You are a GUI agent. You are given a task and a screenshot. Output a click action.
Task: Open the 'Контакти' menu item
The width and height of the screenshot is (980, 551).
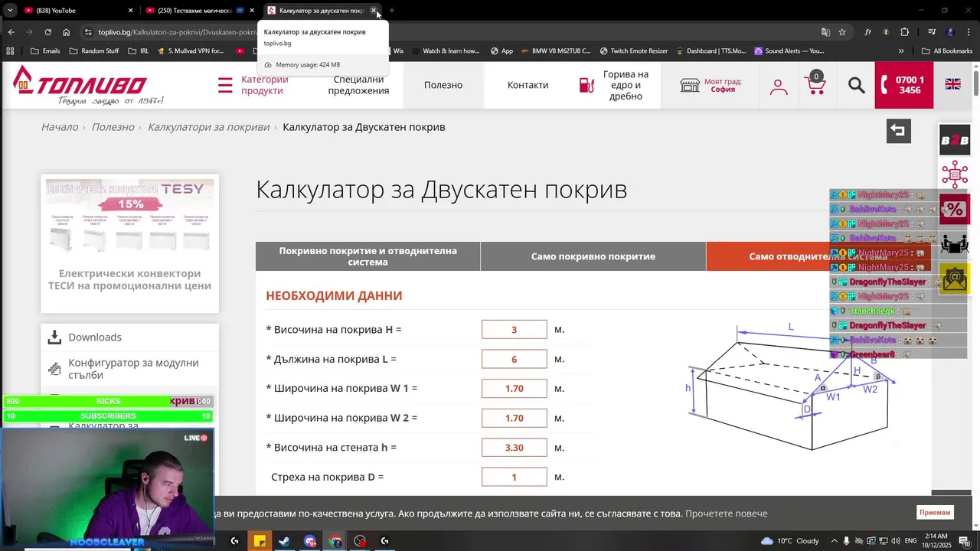click(x=528, y=85)
